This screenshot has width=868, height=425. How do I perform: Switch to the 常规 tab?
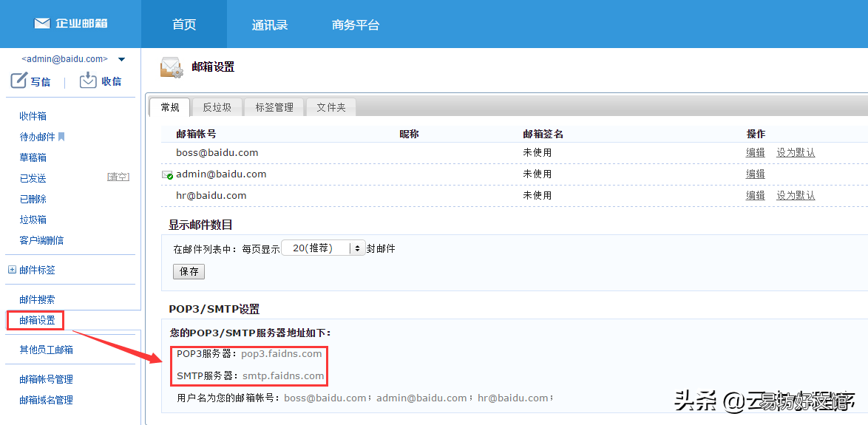click(x=170, y=107)
